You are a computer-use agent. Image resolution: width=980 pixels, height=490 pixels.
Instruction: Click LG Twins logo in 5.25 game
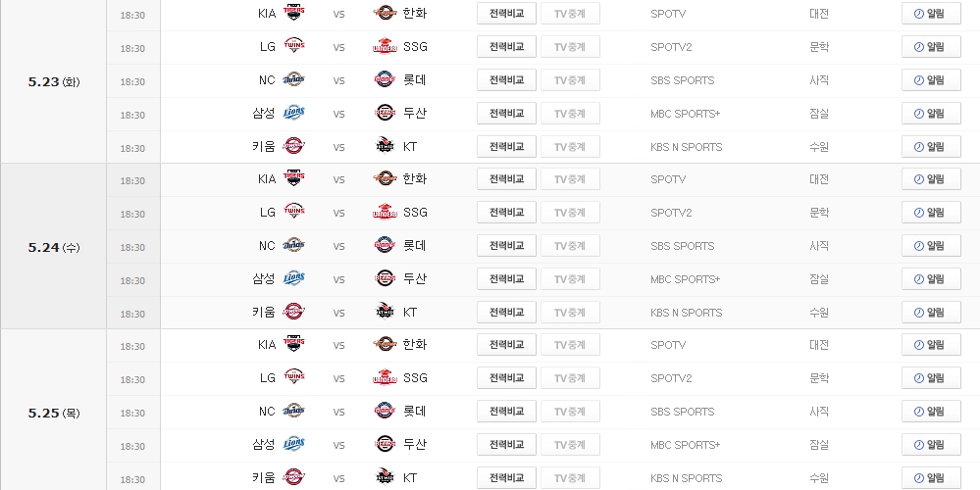tap(293, 377)
